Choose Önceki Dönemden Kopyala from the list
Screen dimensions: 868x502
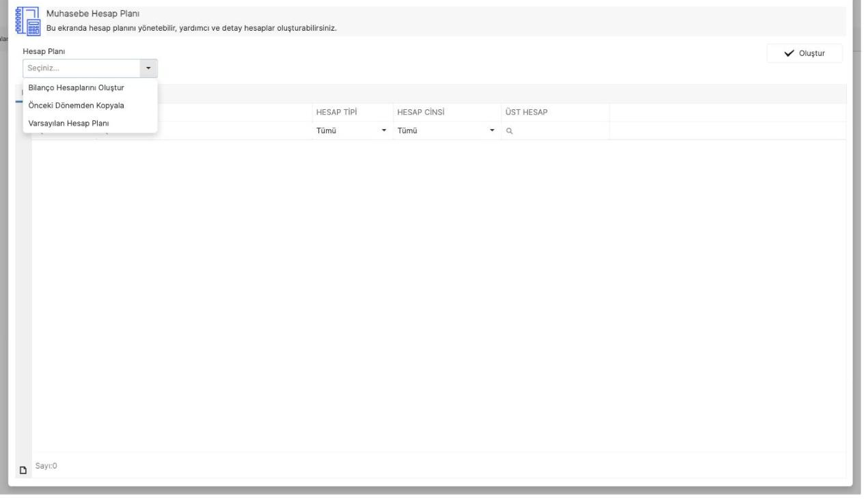point(90,105)
